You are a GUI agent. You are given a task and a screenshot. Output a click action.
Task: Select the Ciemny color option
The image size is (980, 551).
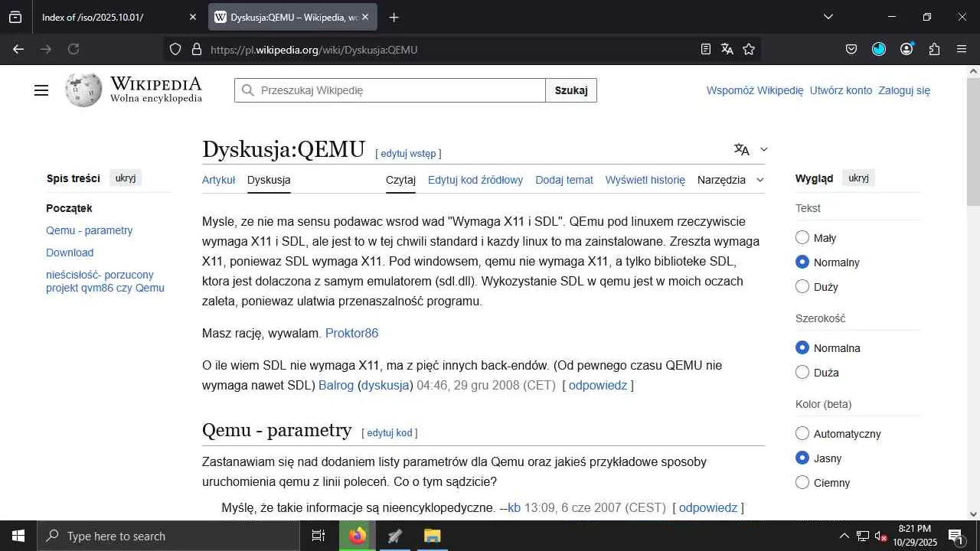point(802,482)
